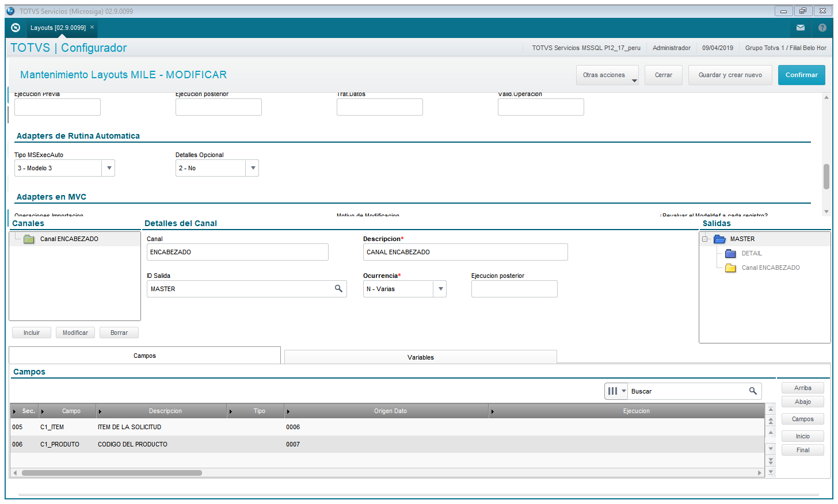Open the column selector icon beside Buscar

coord(616,391)
